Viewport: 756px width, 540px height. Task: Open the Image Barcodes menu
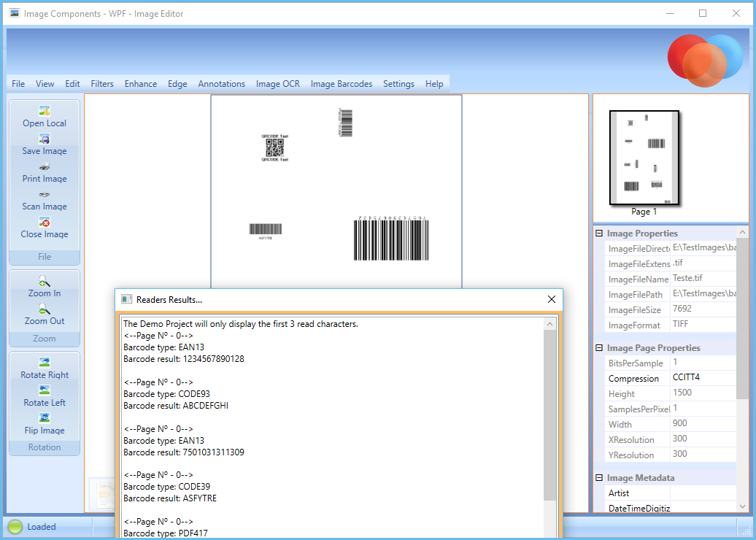click(342, 84)
